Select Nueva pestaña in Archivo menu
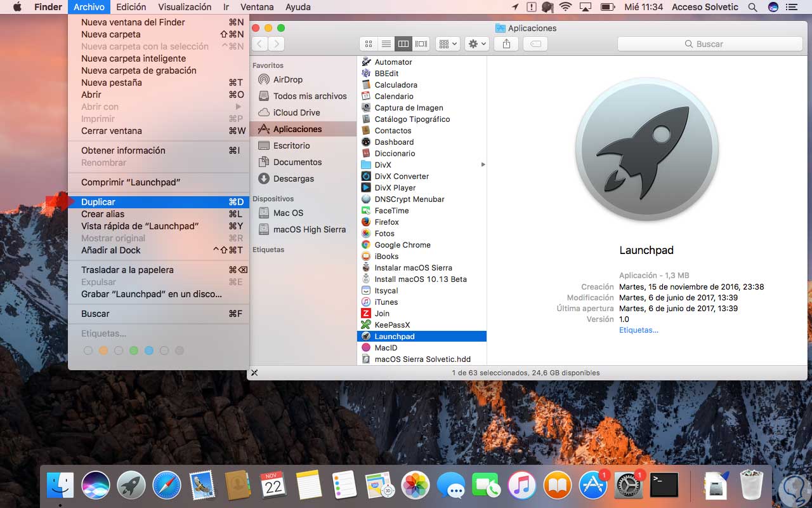 (x=159, y=83)
